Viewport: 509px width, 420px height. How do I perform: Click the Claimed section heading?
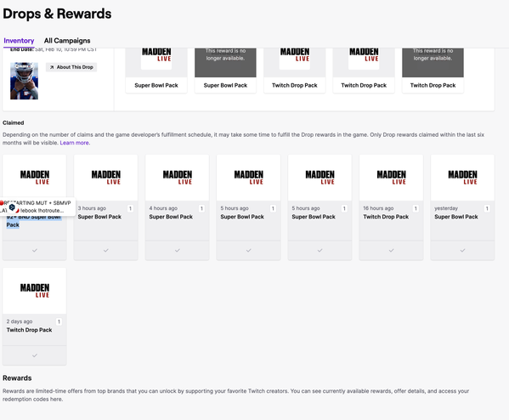pos(14,122)
